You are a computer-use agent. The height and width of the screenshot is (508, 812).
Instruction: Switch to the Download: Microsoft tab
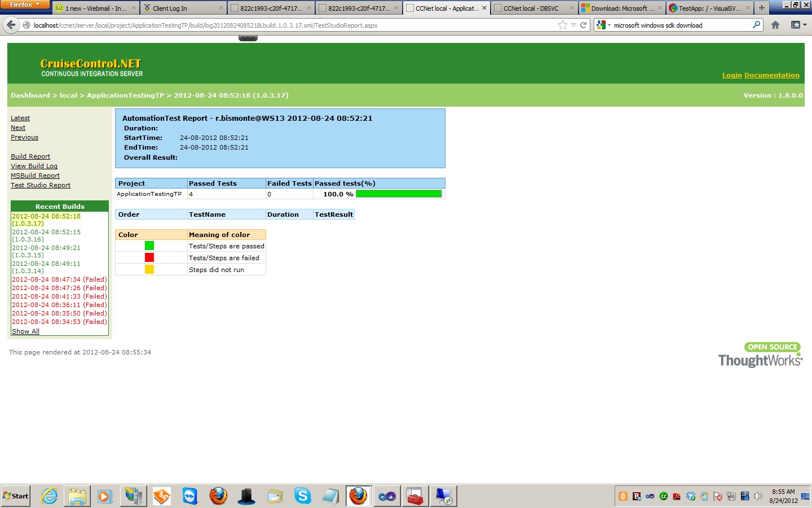[622, 8]
